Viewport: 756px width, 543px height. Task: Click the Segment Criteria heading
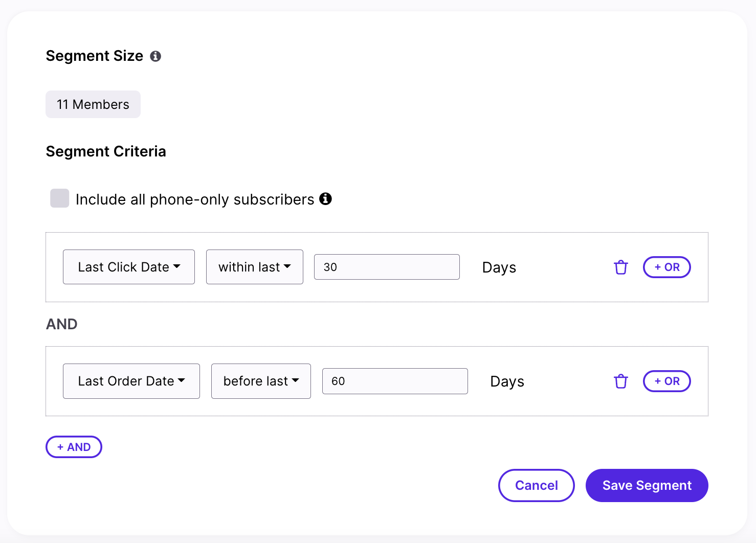106,151
